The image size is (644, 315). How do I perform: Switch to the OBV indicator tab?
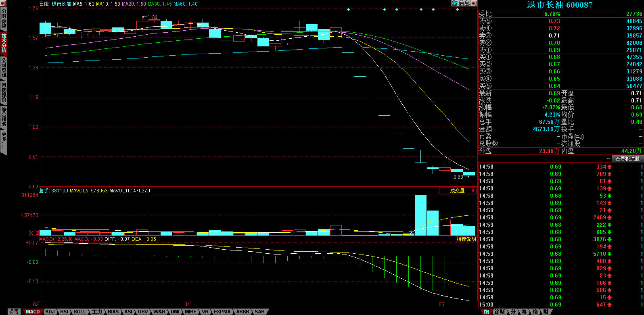coord(143,312)
